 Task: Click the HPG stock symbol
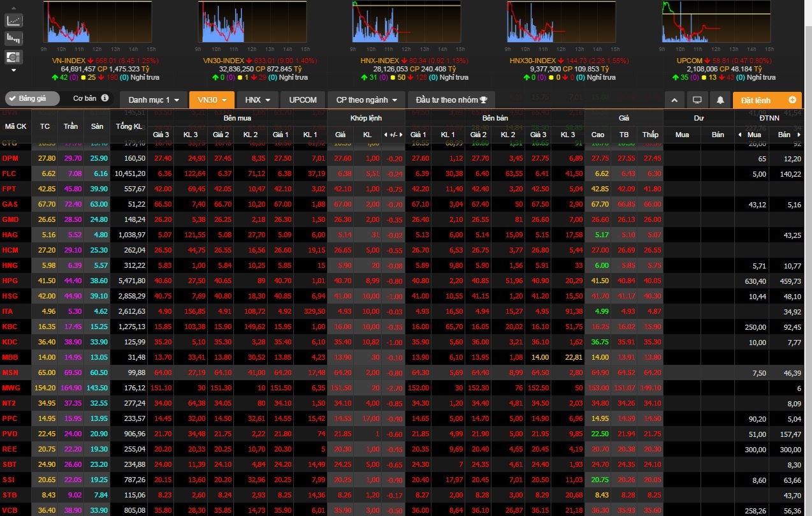point(10,281)
